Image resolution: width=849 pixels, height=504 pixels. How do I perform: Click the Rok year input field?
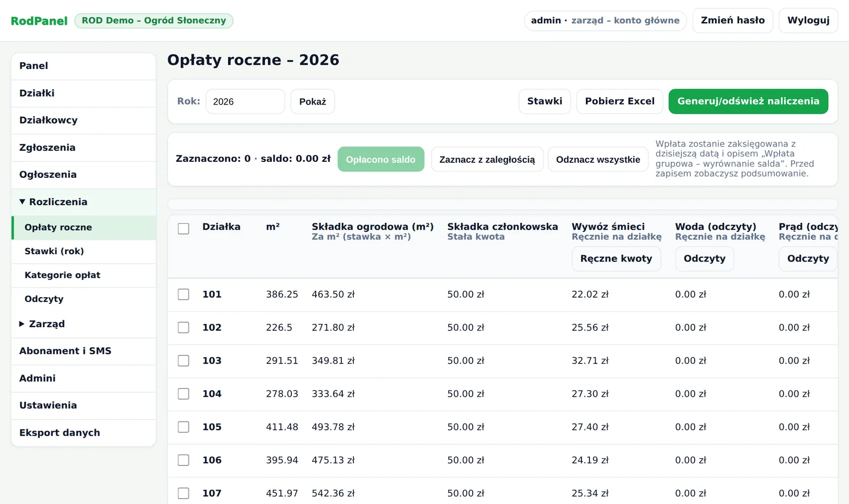[x=245, y=101]
